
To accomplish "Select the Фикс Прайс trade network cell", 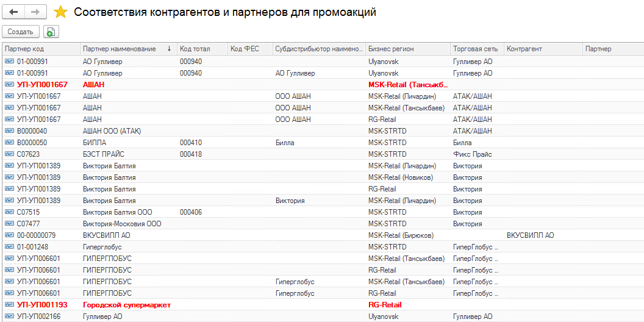I will [x=472, y=154].
